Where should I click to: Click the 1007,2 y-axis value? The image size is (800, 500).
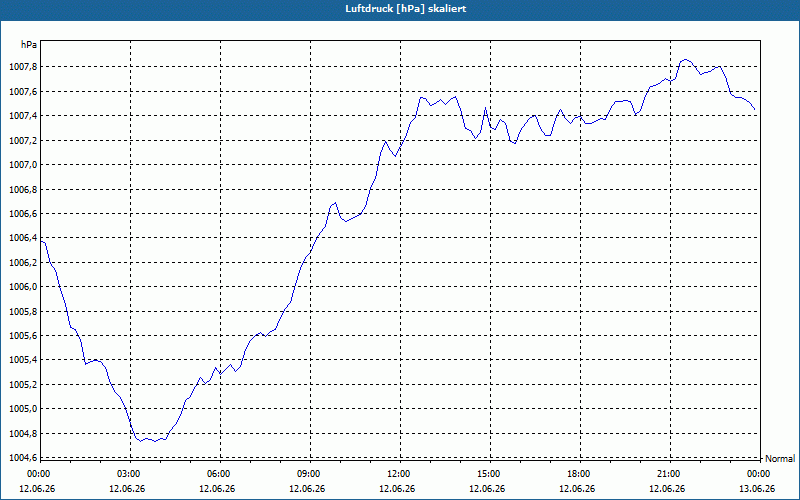(23, 141)
